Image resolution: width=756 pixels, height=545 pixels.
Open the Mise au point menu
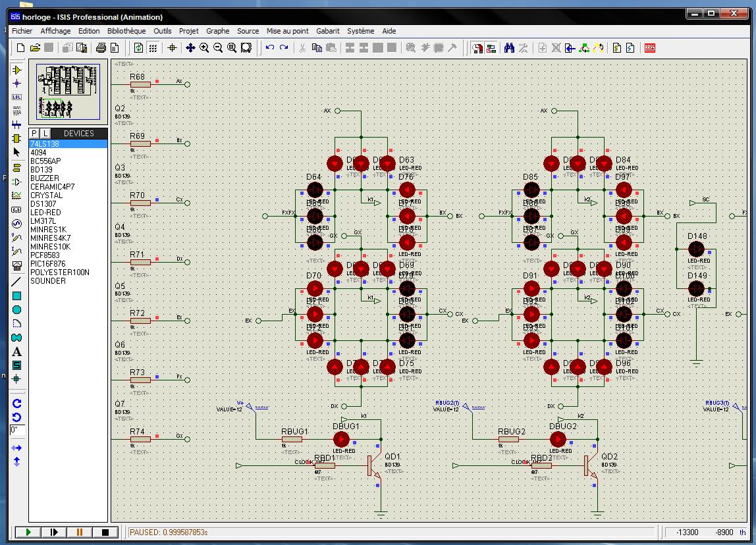click(287, 31)
